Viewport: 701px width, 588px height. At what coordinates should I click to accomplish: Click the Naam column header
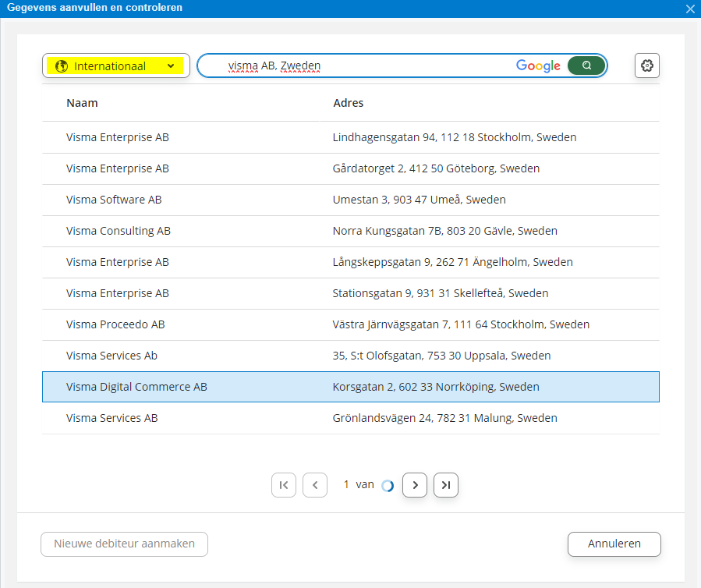tap(82, 103)
